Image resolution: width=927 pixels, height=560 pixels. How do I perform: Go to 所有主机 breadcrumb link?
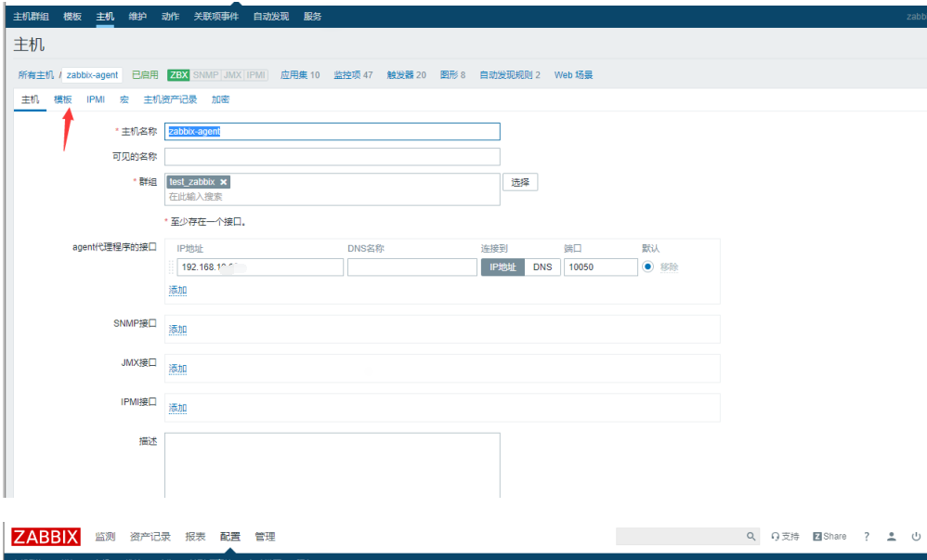(35, 75)
